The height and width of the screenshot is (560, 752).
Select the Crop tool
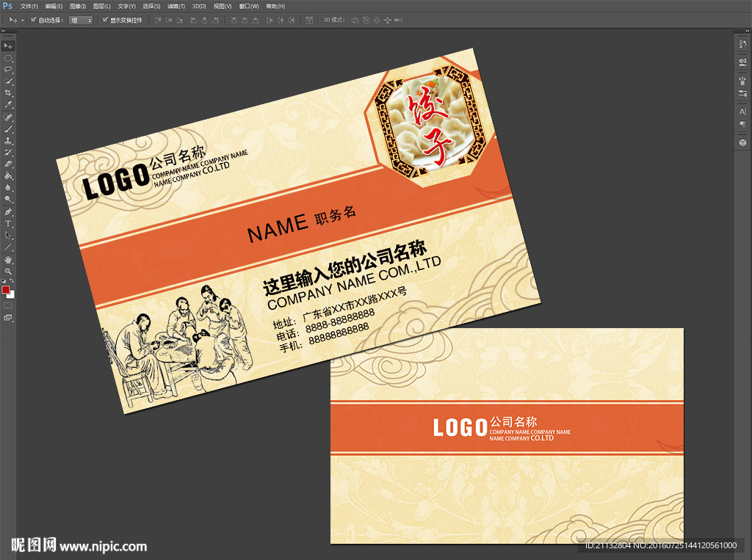8,93
